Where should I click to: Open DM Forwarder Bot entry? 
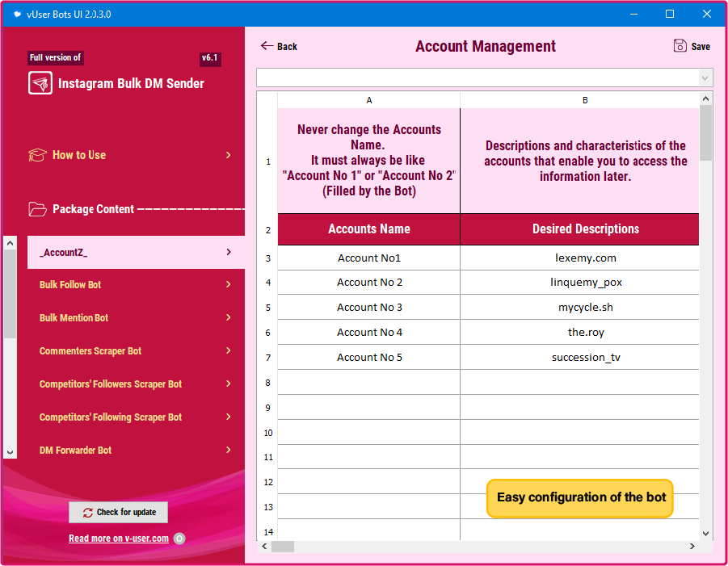coord(136,450)
